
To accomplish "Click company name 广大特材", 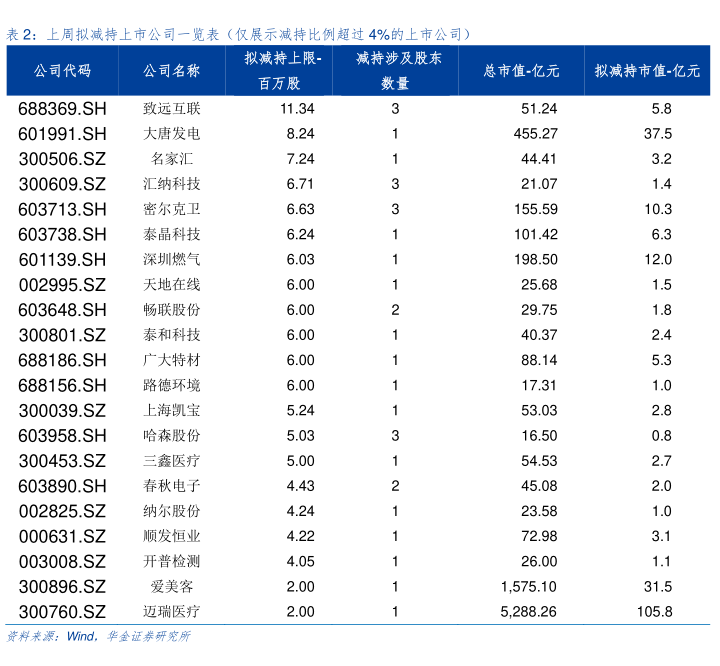I will [172, 360].
